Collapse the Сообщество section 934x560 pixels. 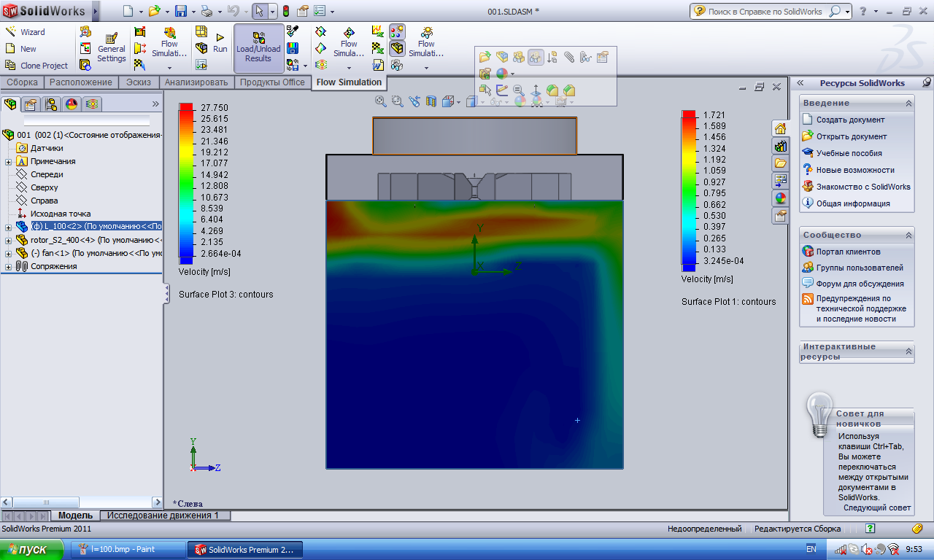(x=908, y=235)
